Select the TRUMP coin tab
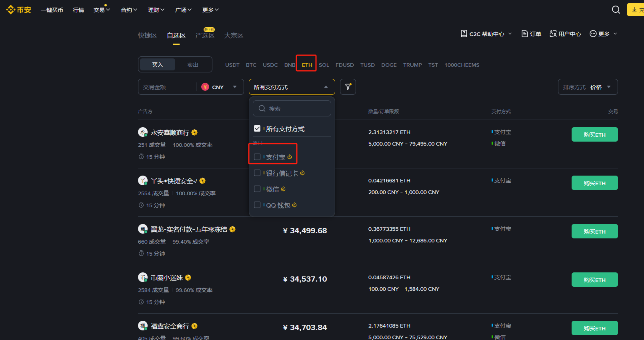This screenshot has height=340, width=644. [412, 65]
